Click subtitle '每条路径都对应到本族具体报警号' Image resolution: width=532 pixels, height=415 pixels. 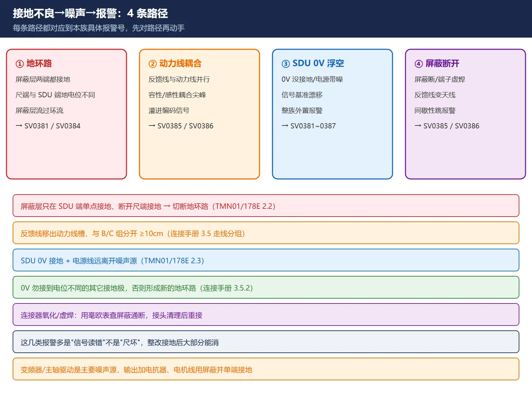click(x=69, y=28)
